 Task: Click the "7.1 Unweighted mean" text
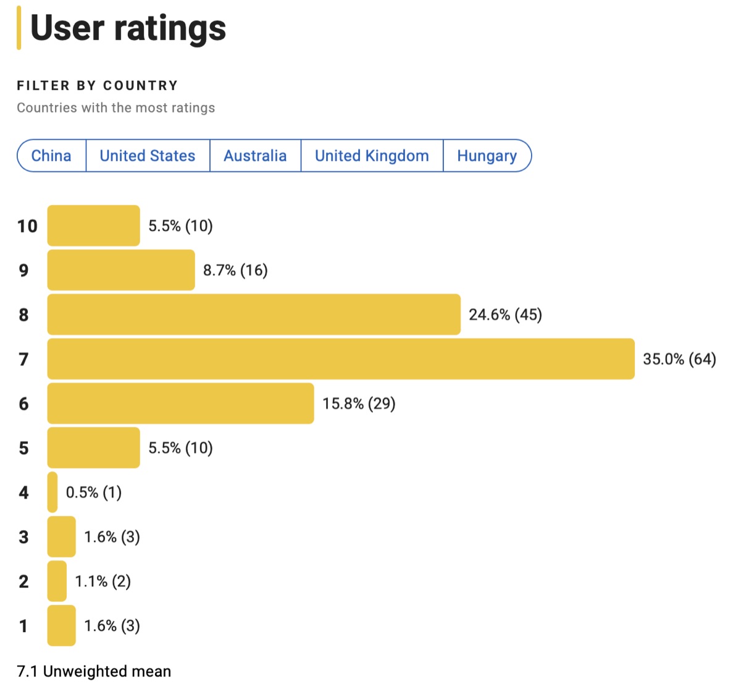click(94, 672)
